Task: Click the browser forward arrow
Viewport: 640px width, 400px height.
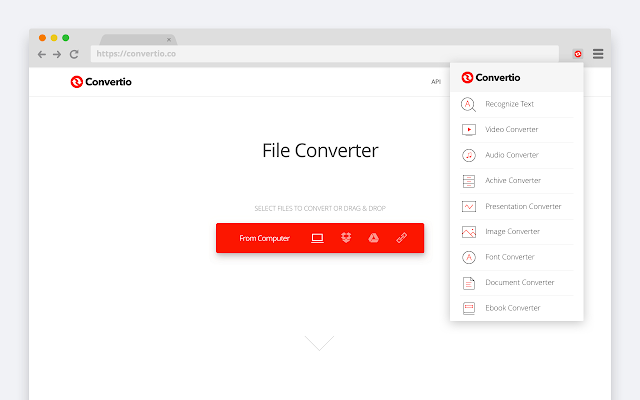Action: click(57, 54)
